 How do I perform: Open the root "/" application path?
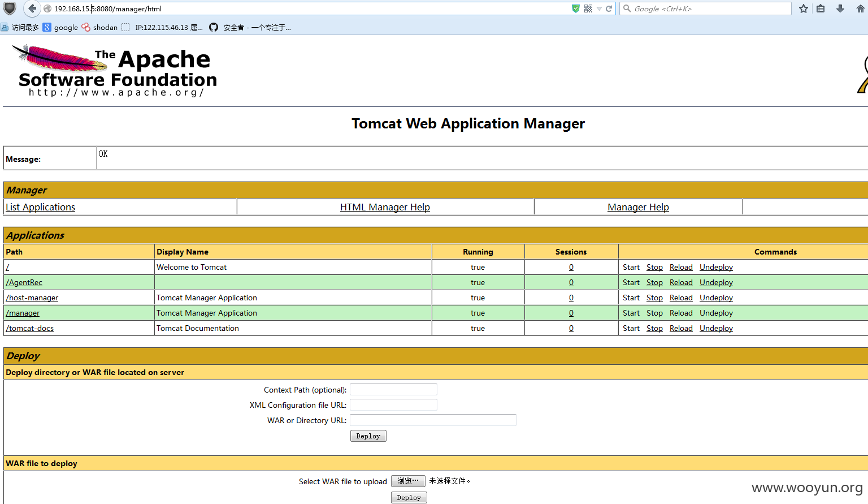pos(7,267)
